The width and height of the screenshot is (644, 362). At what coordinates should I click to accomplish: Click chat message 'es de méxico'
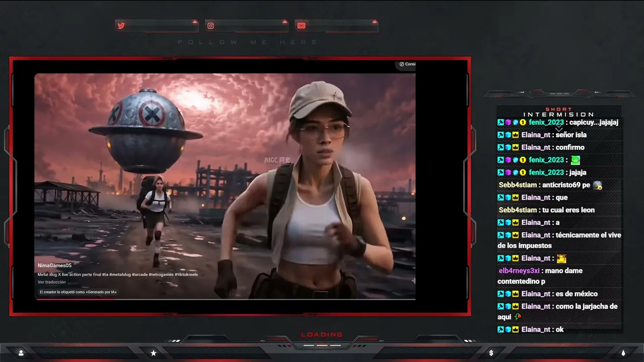(577, 294)
